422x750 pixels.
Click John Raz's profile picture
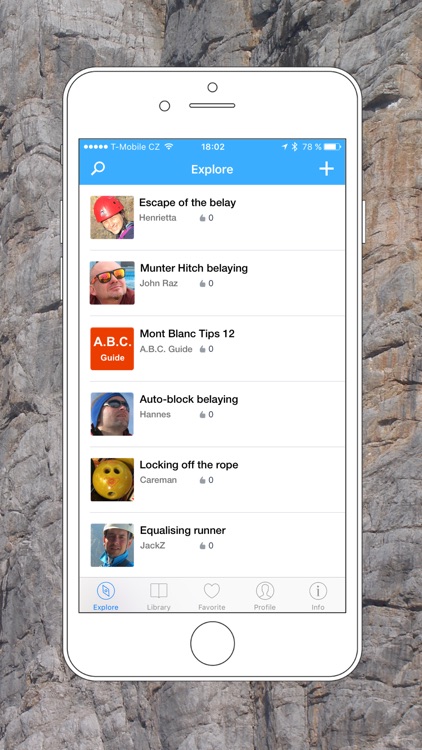[x=112, y=283]
